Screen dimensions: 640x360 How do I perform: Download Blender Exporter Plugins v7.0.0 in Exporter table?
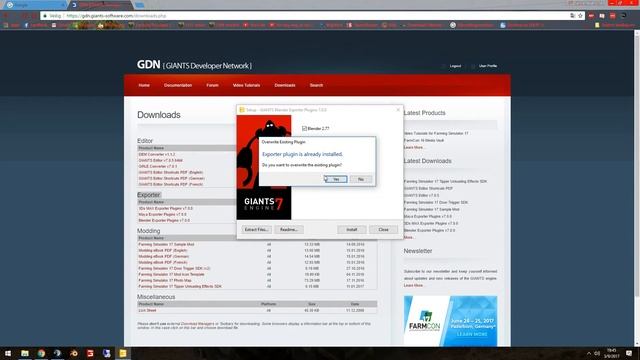click(164, 220)
